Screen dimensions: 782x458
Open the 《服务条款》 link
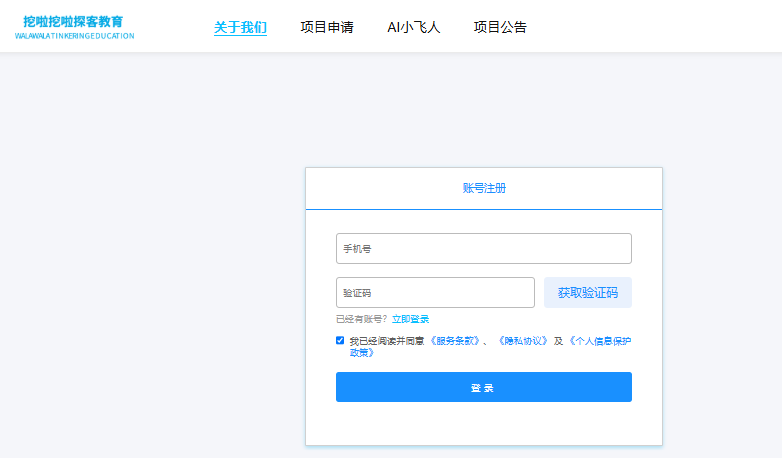455,341
